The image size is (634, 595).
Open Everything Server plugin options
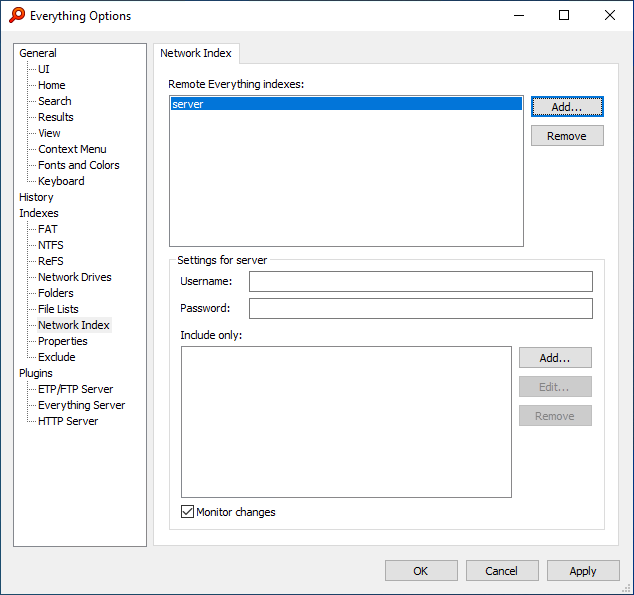82,405
